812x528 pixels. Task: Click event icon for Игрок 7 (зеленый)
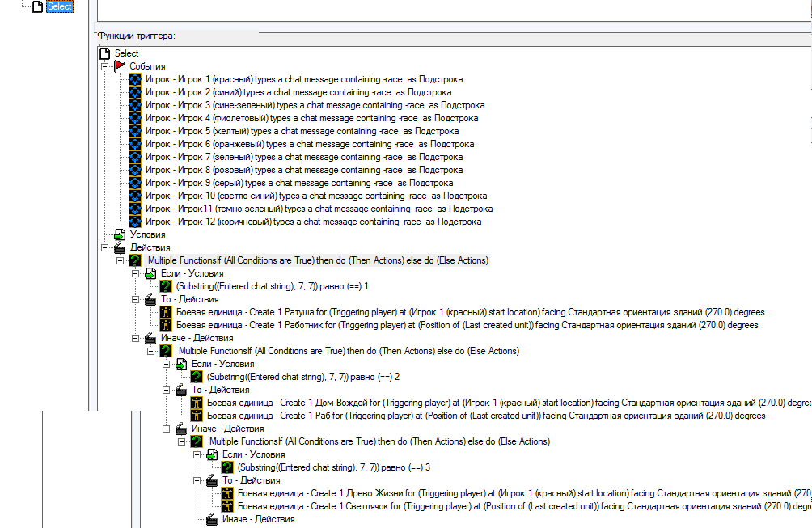[x=135, y=157]
